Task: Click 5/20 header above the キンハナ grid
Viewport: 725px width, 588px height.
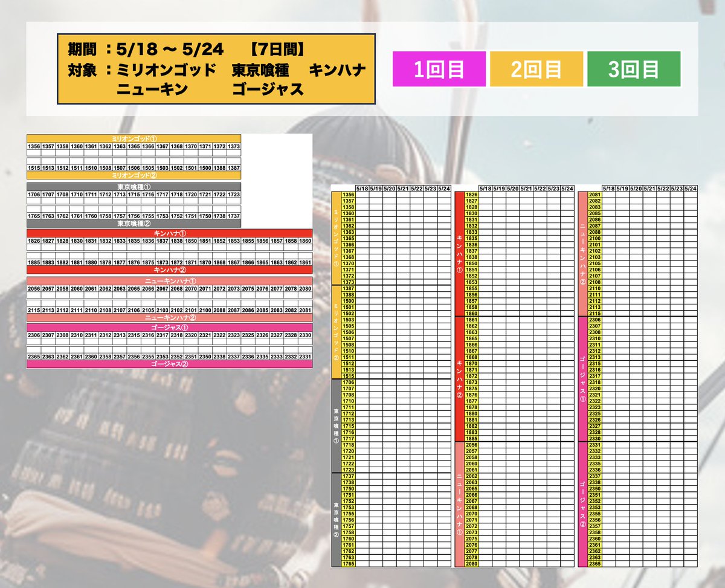Action: click(x=513, y=188)
